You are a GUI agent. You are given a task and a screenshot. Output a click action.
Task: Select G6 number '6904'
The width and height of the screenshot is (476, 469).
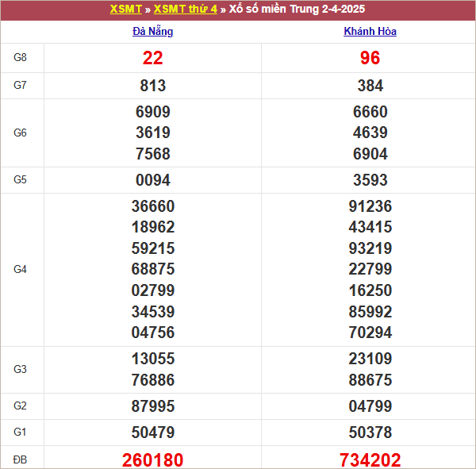(x=370, y=154)
